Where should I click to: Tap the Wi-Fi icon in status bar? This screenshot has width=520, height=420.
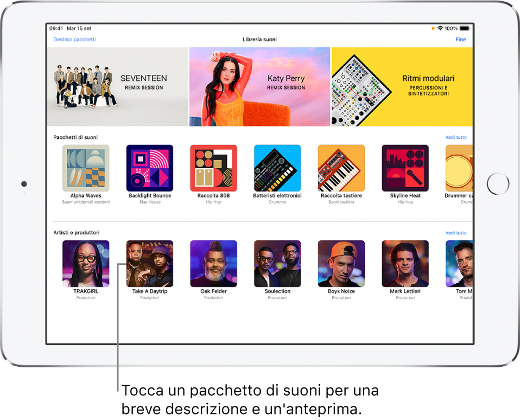(440, 28)
